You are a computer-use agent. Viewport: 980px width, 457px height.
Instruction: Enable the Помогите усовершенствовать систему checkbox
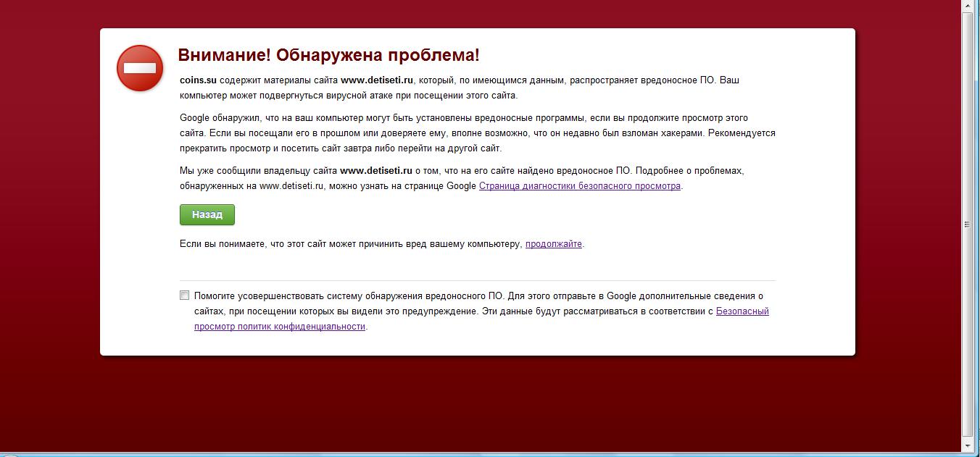[185, 295]
